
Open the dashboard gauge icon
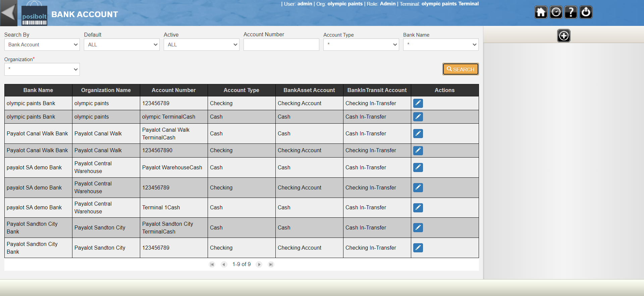point(556,12)
